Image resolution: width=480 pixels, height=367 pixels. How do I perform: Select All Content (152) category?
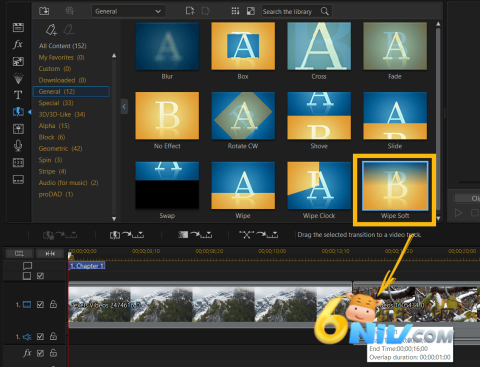click(63, 46)
